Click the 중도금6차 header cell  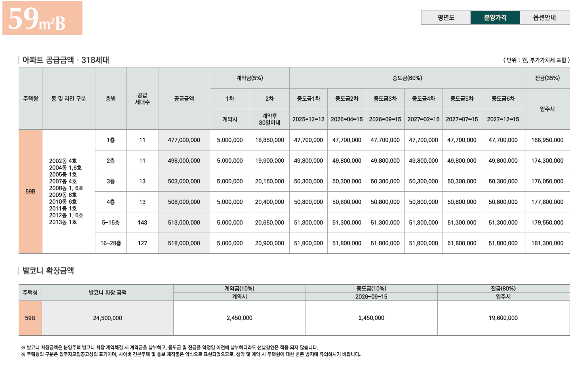coord(503,99)
